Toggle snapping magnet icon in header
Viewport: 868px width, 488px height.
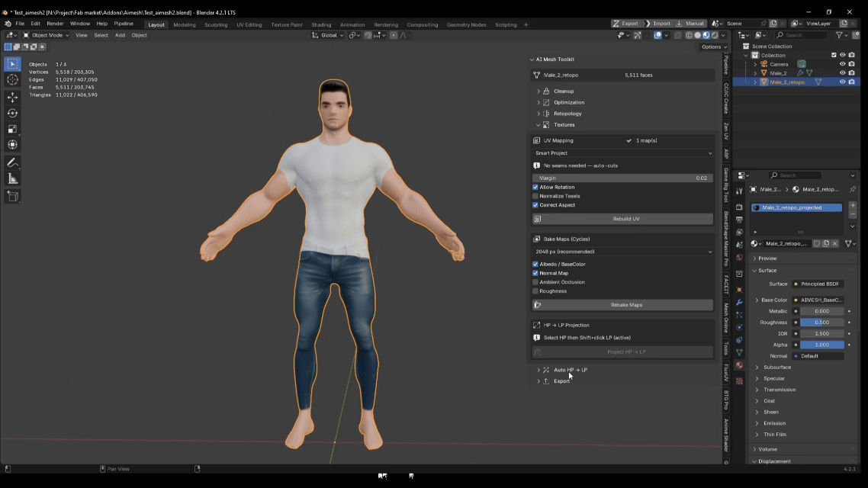368,35
